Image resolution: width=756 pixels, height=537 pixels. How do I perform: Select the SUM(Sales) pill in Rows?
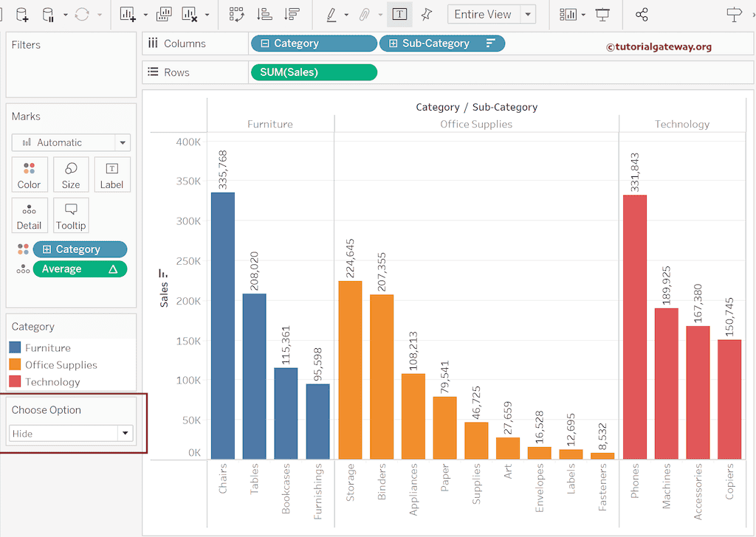tap(314, 72)
